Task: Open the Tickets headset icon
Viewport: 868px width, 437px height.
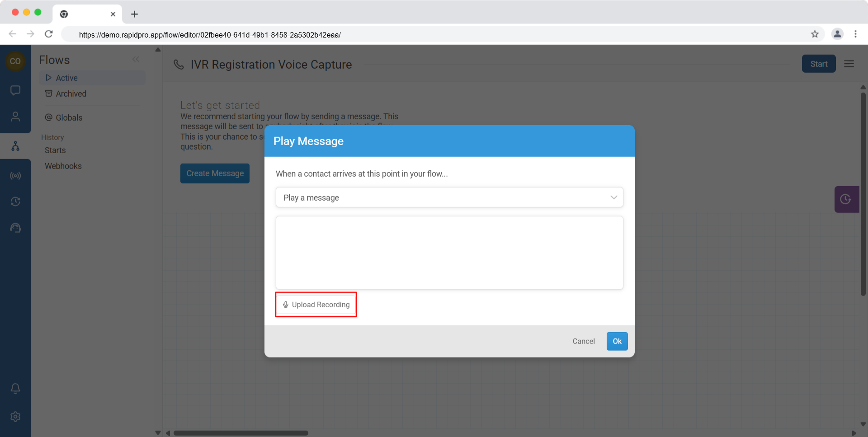Action: click(15, 228)
